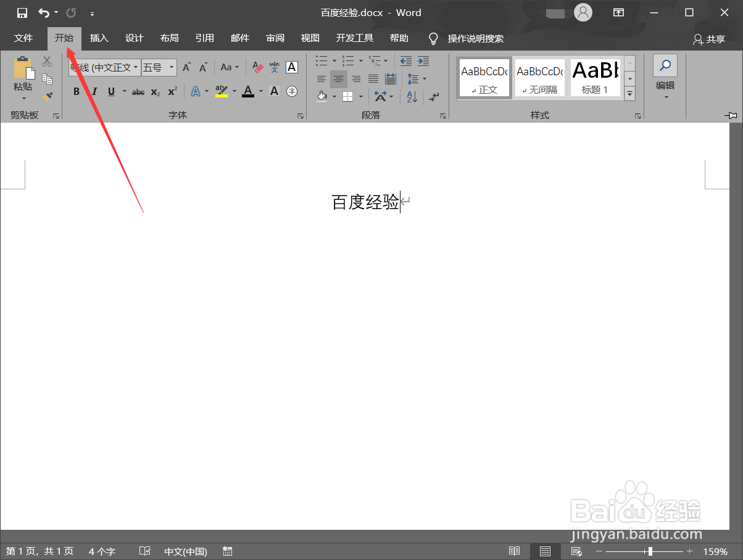Open the 文件 menu tab
The width and height of the screenshot is (743, 560).
point(23,38)
